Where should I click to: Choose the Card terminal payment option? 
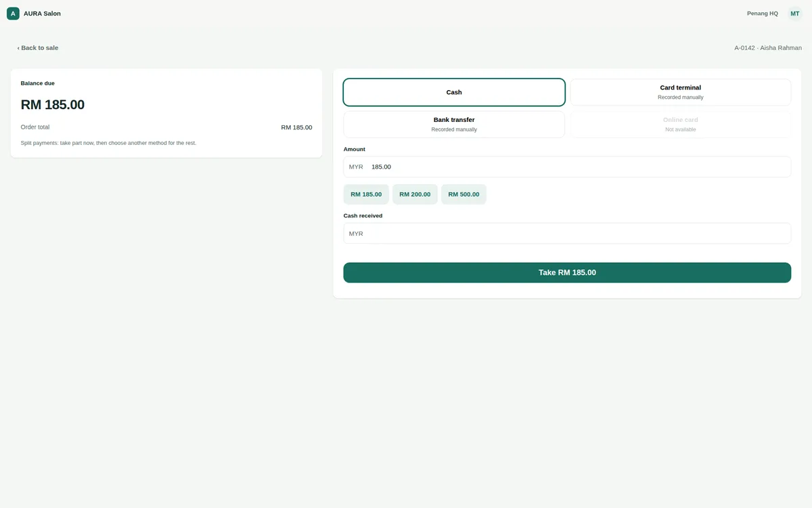pyautogui.click(x=681, y=92)
